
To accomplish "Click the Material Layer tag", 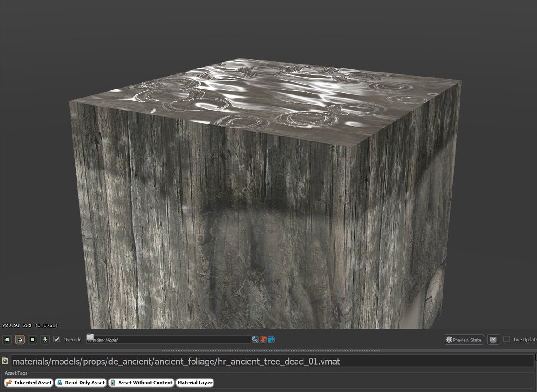I will pos(195,383).
